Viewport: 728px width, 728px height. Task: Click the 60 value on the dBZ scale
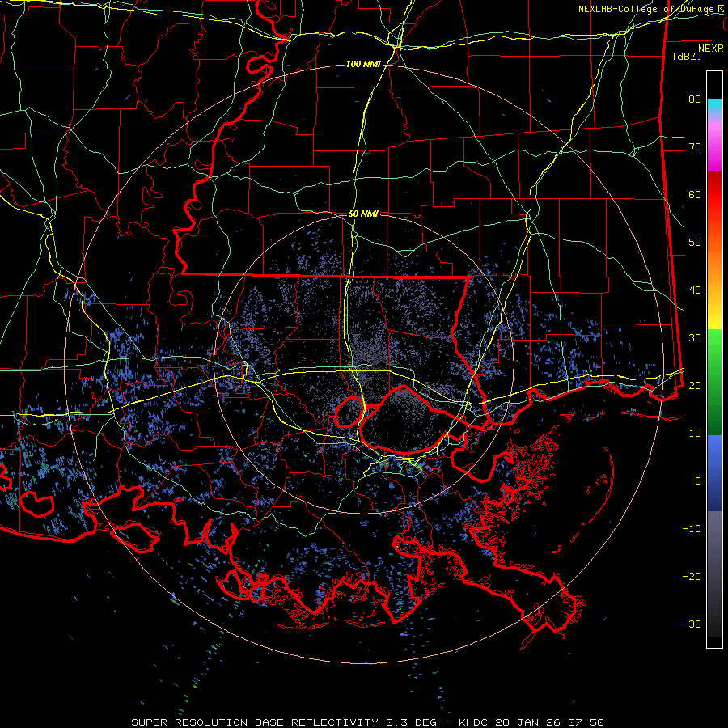tap(695, 194)
